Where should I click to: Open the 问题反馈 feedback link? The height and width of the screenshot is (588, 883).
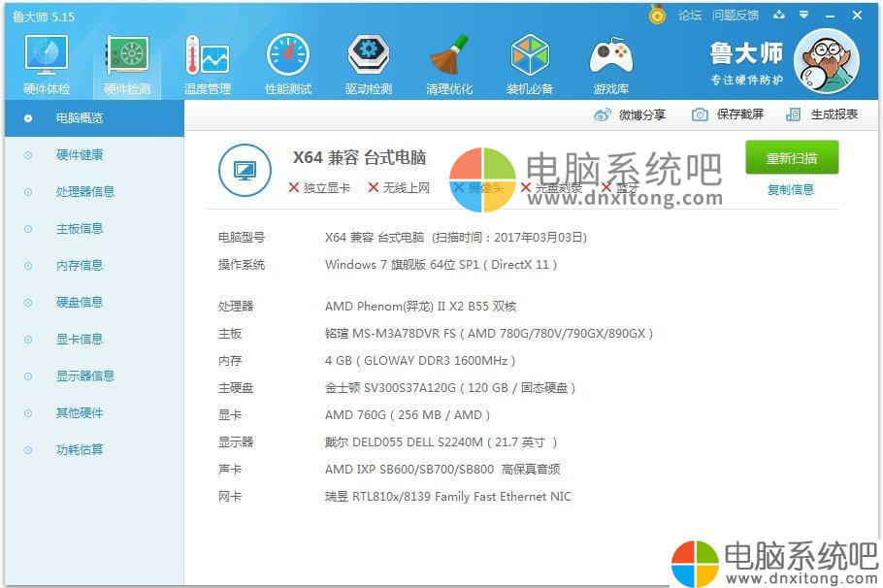click(735, 16)
